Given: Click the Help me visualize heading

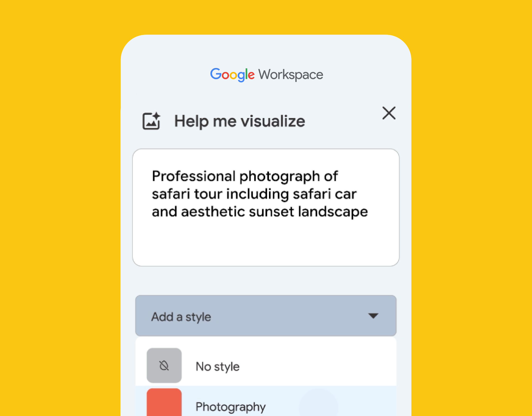Looking at the screenshot, I should 240,121.
